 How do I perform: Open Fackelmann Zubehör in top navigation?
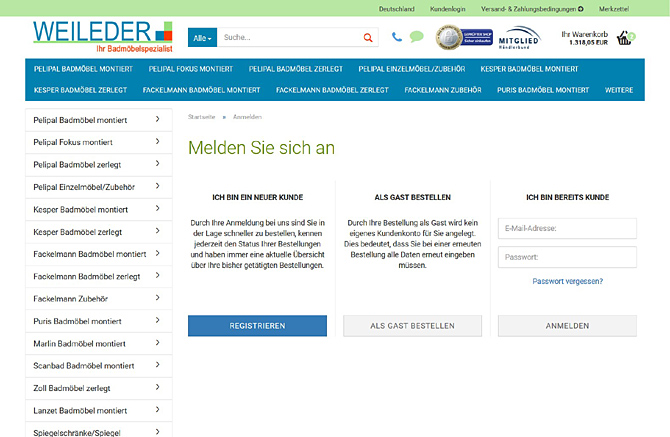443,90
